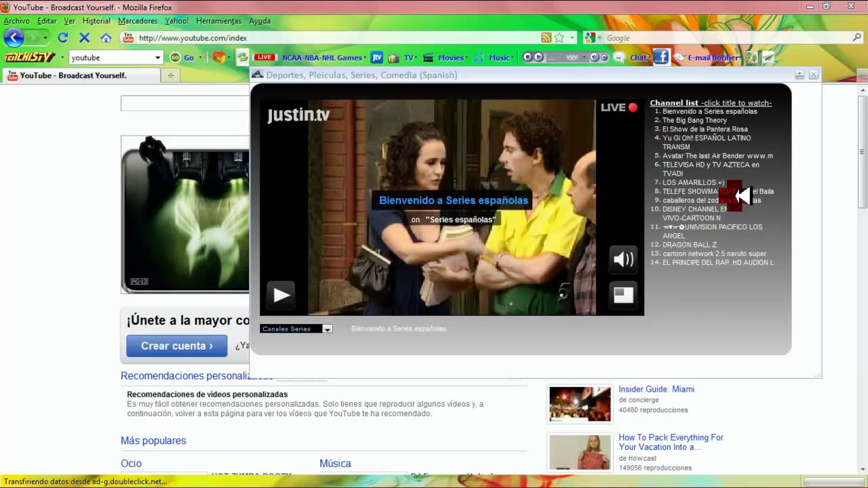Expand the toolbar youtube search dropdown

(157, 58)
